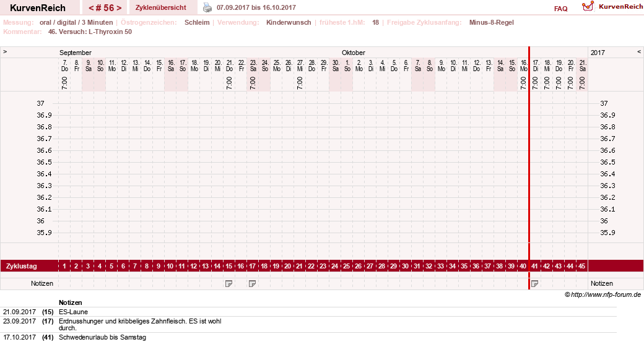Click the date header 7. Do
The image size is (644, 360).
coord(64,66)
